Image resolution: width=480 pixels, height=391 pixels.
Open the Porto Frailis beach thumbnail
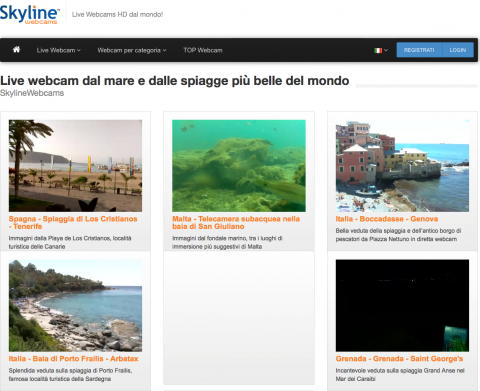click(75, 306)
